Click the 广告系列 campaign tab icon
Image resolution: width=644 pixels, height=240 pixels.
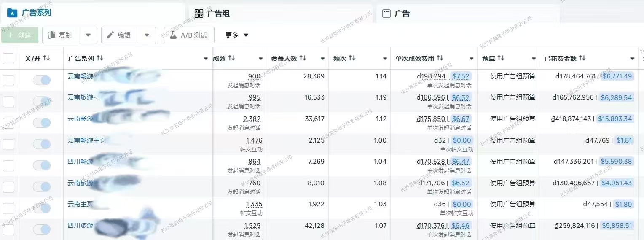tap(12, 13)
